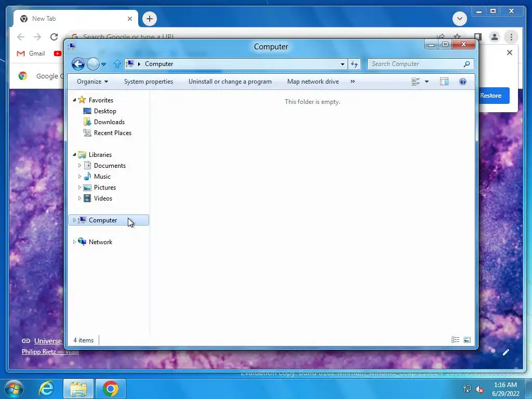Open the Pictures library
The height and width of the screenshot is (399, 532).
[x=105, y=187]
